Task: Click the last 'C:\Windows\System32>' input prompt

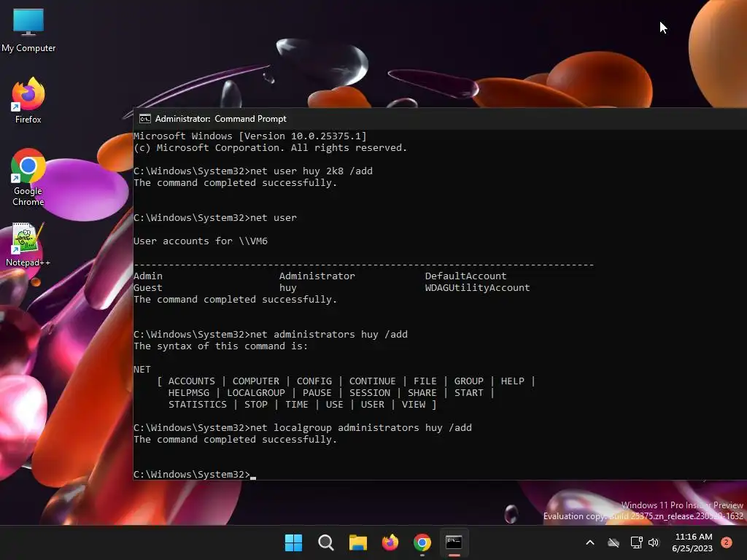Action: 192,474
